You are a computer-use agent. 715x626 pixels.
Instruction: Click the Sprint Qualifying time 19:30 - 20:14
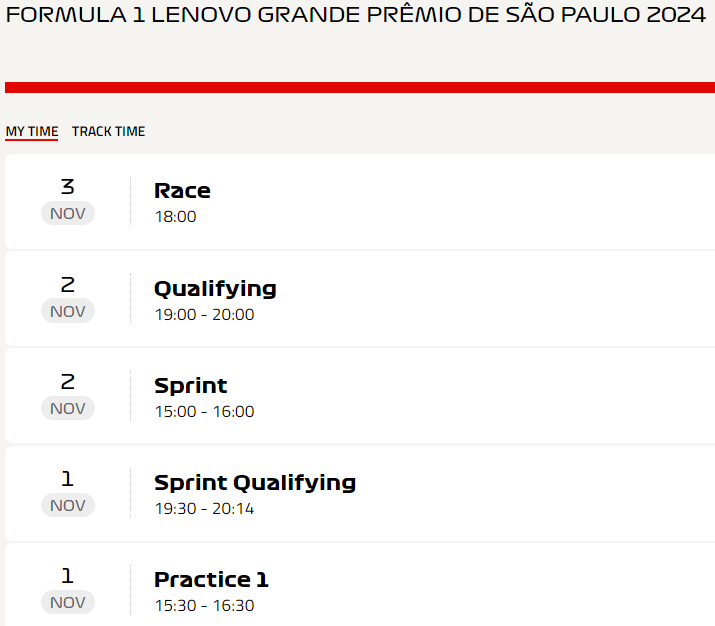204,509
